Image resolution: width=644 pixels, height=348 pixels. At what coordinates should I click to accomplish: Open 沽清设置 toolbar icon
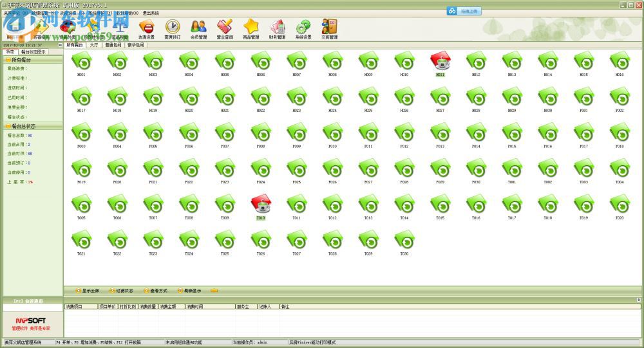coord(146,30)
